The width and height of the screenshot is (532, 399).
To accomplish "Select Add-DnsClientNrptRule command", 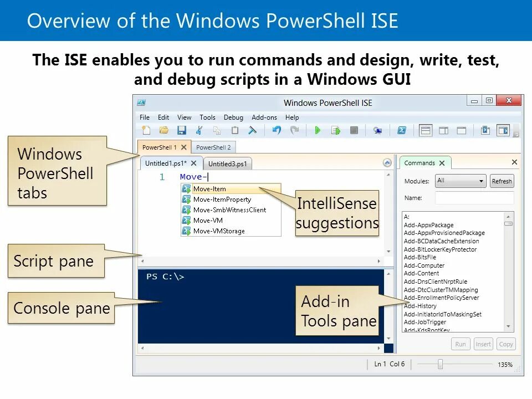I will (436, 282).
